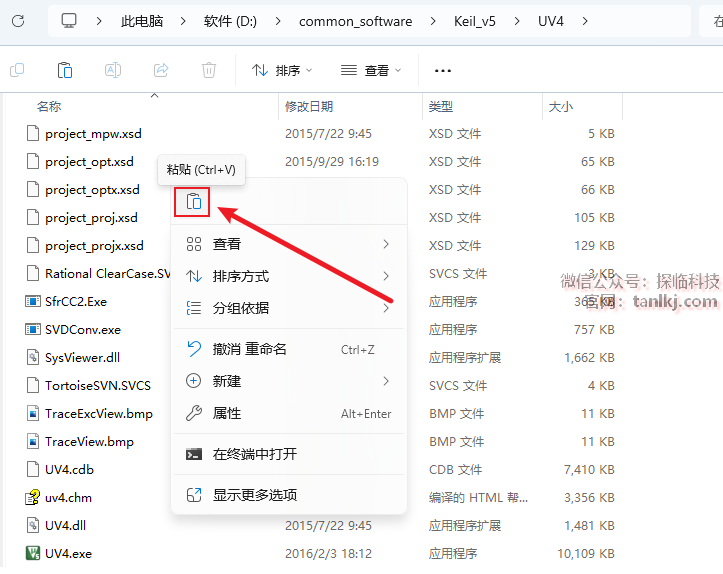Click the 1,662 KB size cell
Screen dimensions: 723x574
pyautogui.click(x=589, y=357)
